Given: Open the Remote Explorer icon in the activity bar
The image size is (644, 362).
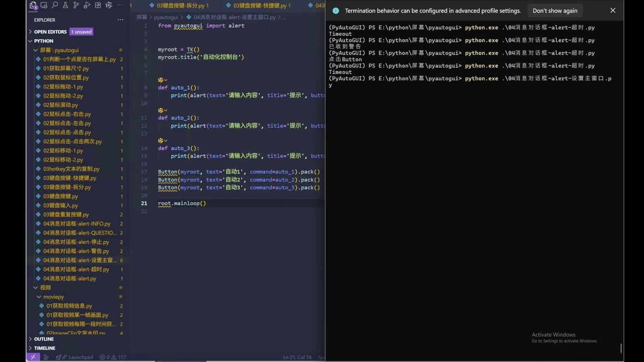Looking at the screenshot, I should 44,5.
